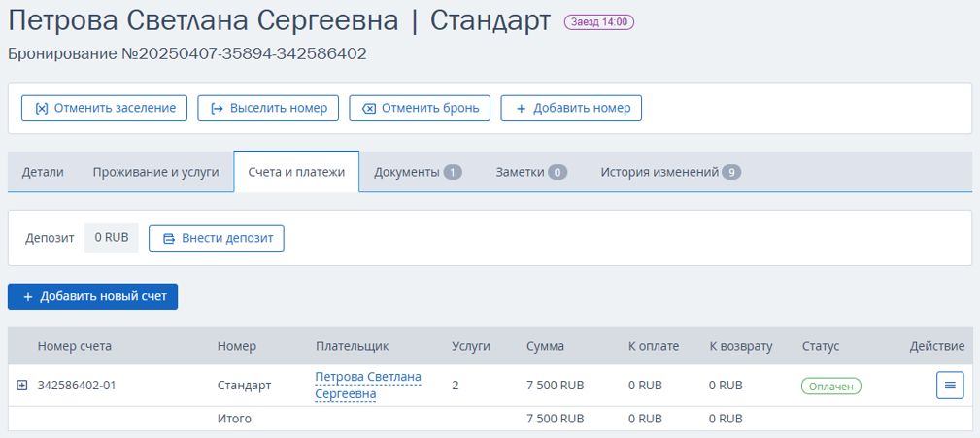Image resolution: width=980 pixels, height=438 pixels.
Task: Click the deposit amount 0 RUB field
Action: (112, 238)
